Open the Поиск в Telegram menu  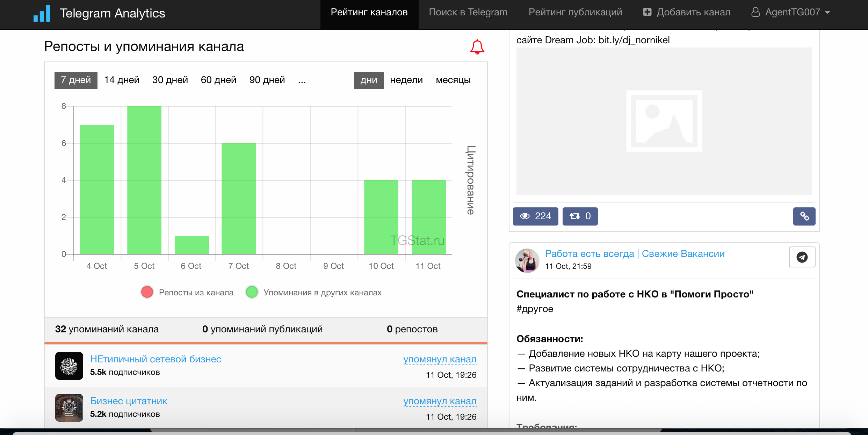(468, 12)
